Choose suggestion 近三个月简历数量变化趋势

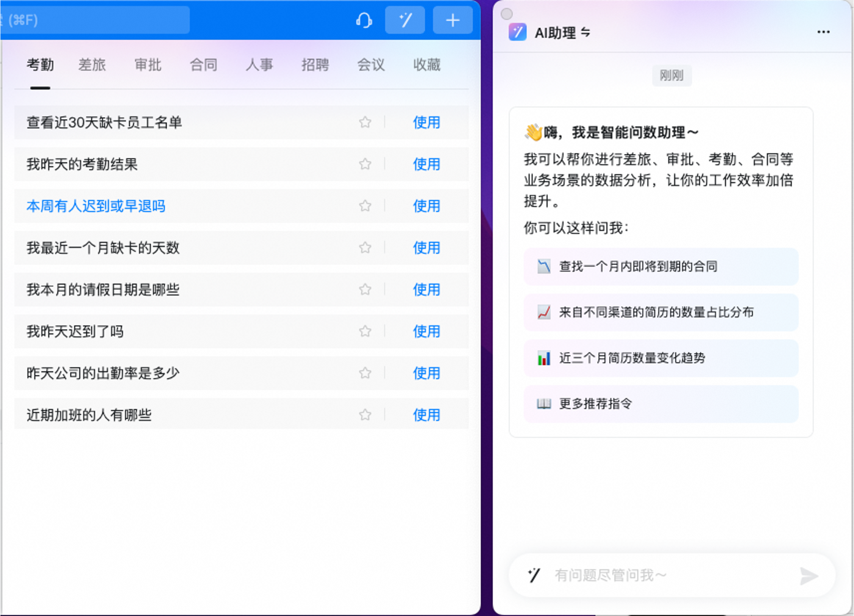(x=661, y=358)
